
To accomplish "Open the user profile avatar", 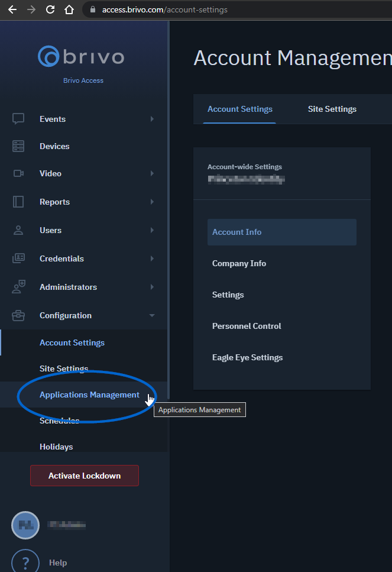I will pyautogui.click(x=25, y=525).
